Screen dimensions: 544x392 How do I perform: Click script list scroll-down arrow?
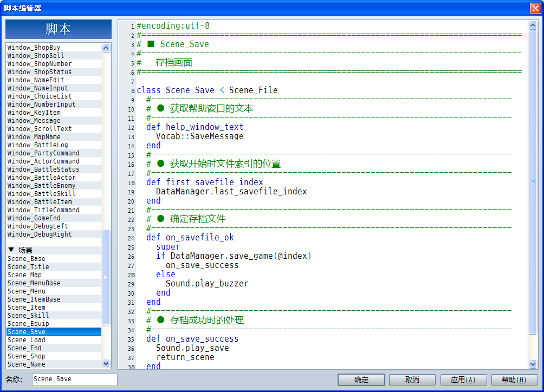[106, 364]
